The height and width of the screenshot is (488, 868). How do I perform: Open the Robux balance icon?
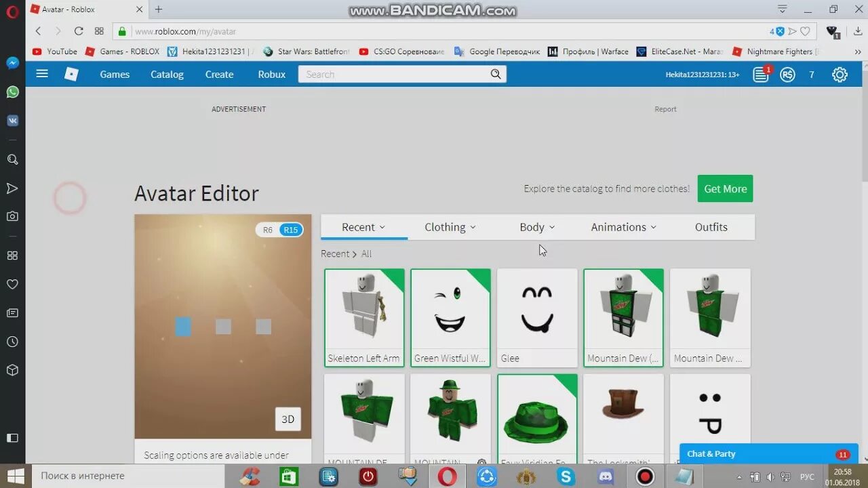[x=787, y=75]
